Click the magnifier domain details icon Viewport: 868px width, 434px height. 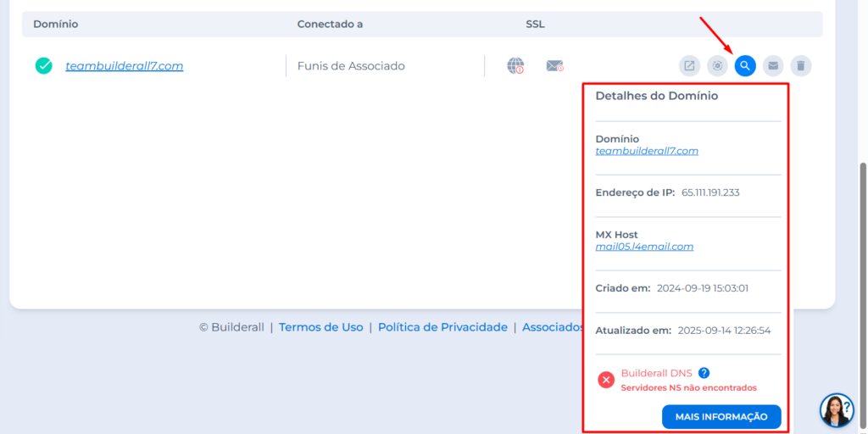coord(745,65)
